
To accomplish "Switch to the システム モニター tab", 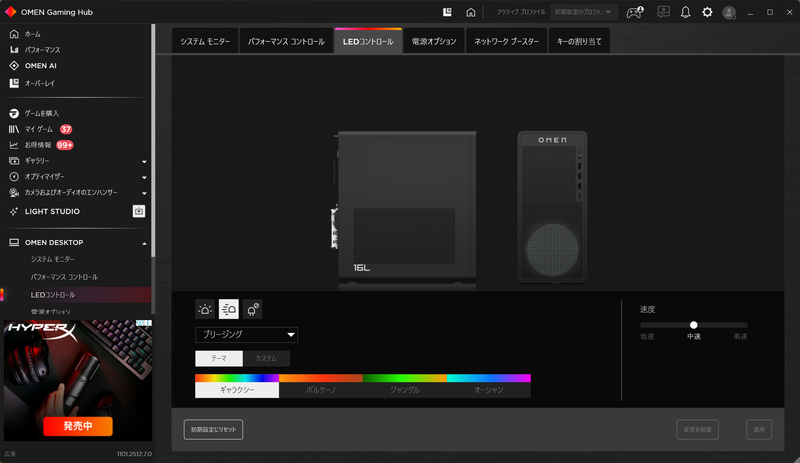I will coord(205,41).
